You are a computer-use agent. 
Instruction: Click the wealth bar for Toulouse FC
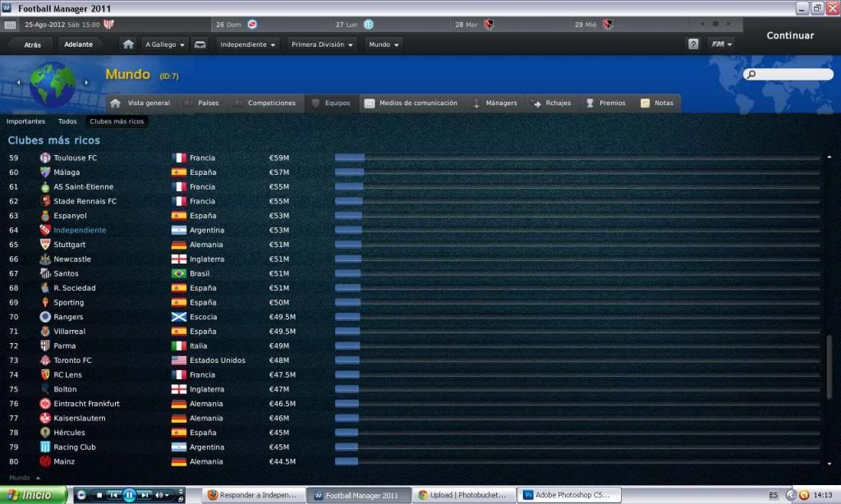pos(350,158)
